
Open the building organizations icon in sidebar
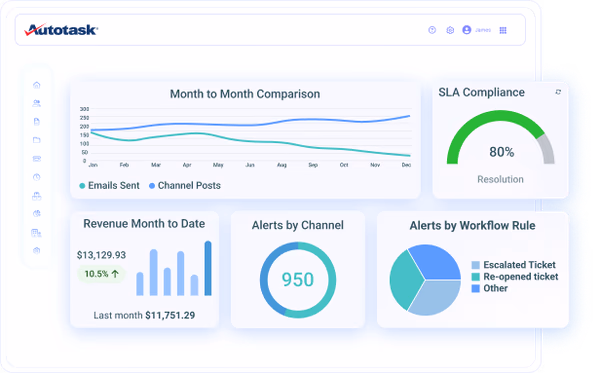pos(36,233)
